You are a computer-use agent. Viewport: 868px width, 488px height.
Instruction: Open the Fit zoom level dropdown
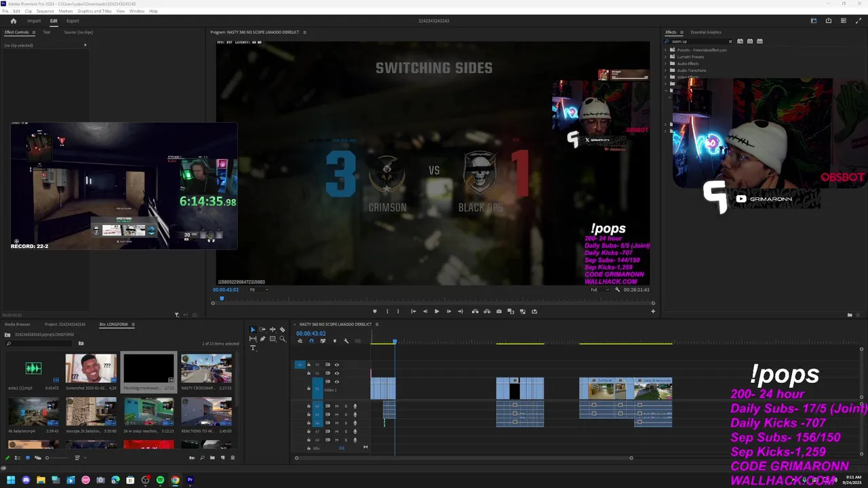point(258,289)
